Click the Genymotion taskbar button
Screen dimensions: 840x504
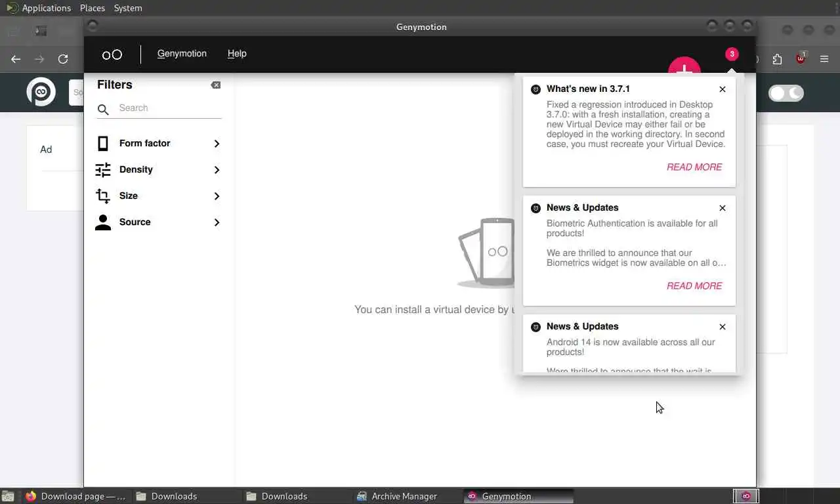(518, 496)
